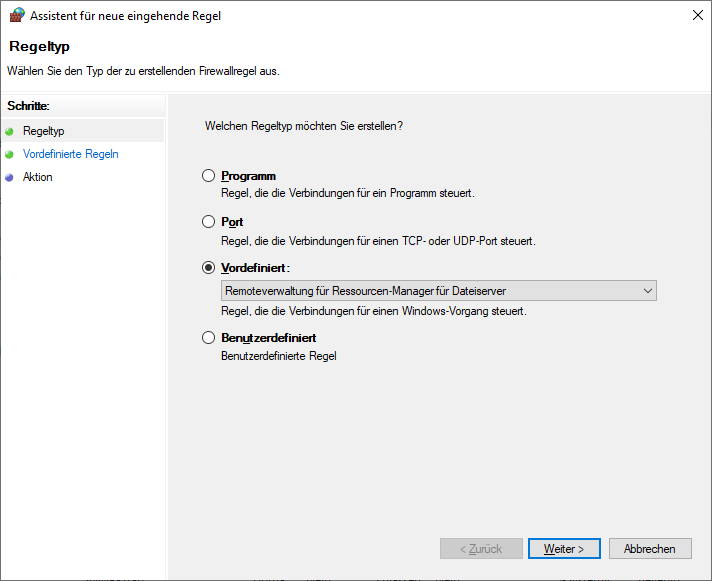Click the green bullet beside Vordefinierte Regeln

(x=10, y=154)
